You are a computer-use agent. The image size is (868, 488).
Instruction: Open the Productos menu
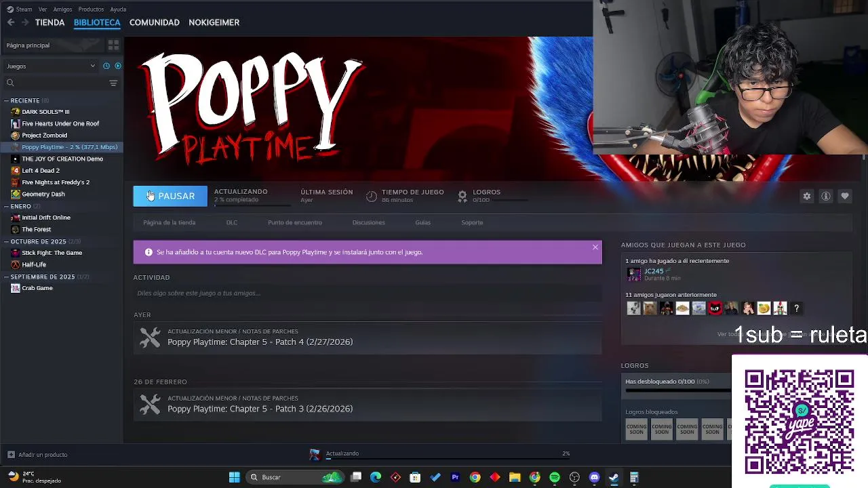91,9
